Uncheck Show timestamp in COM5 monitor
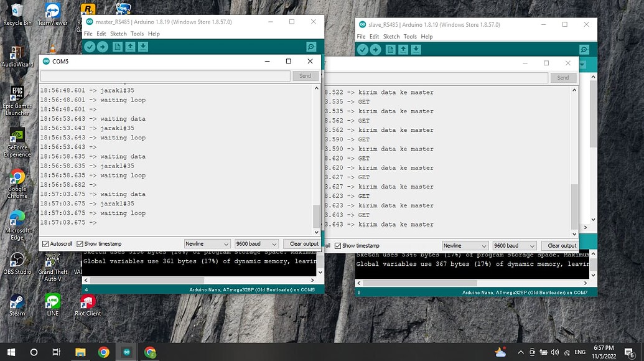The height and width of the screenshot is (361, 644). coord(79,243)
